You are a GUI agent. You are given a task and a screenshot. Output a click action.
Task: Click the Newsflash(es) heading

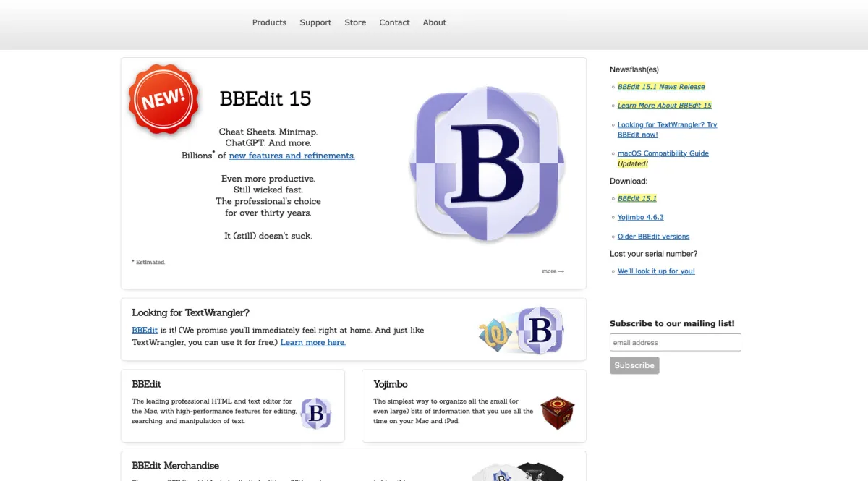tap(634, 69)
